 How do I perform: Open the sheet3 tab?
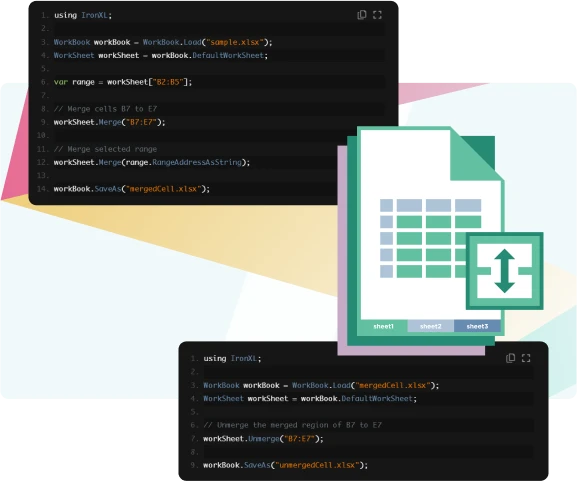coord(477,326)
